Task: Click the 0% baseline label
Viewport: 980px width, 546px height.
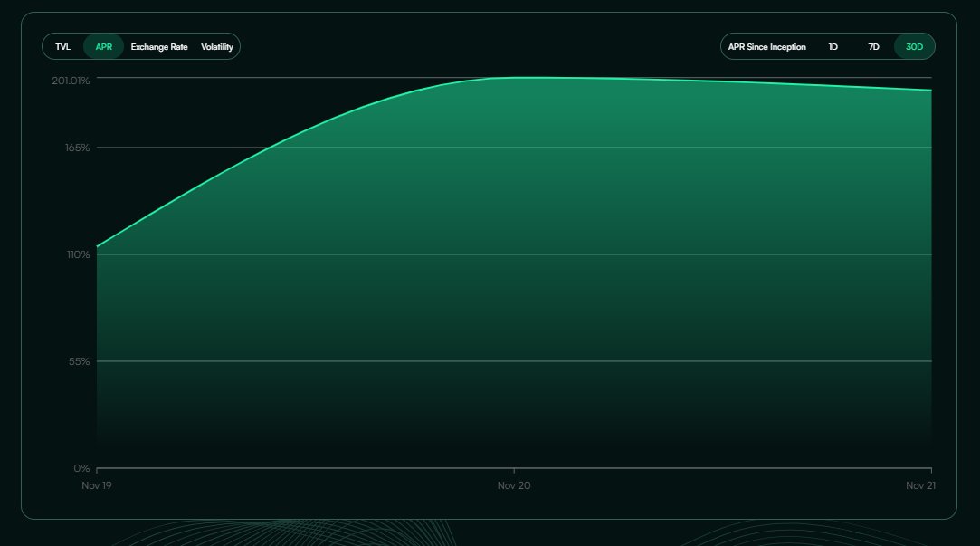Action: [x=81, y=468]
